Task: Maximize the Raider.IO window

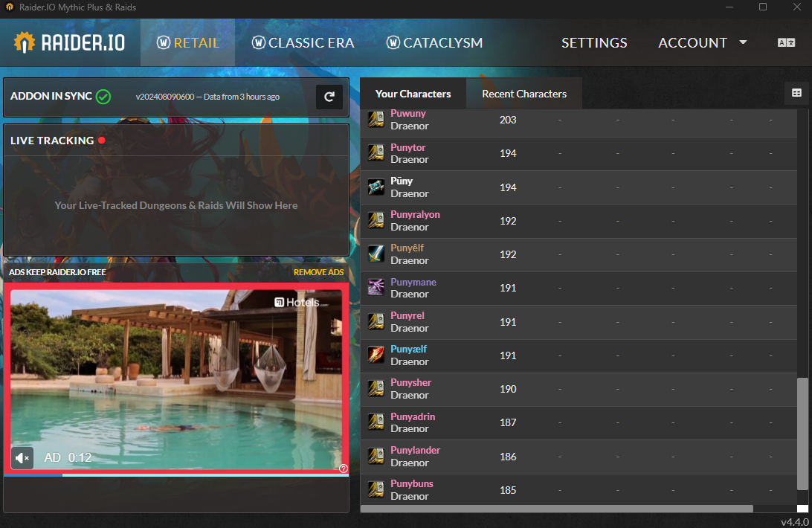Action: tap(763, 7)
